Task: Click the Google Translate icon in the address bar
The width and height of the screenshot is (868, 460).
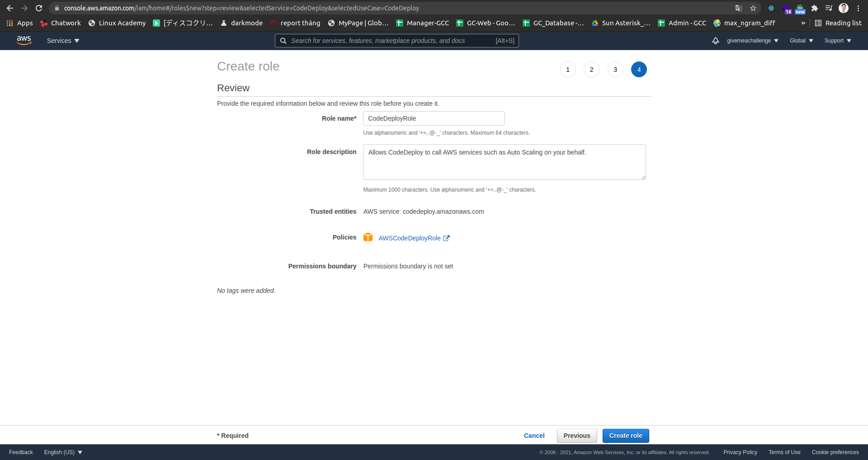Action: coord(738,8)
